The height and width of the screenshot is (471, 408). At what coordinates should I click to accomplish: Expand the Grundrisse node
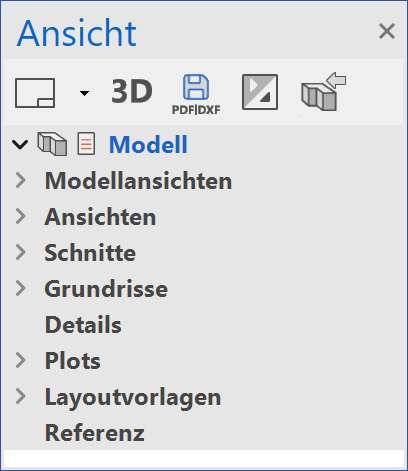pyautogui.click(x=21, y=288)
